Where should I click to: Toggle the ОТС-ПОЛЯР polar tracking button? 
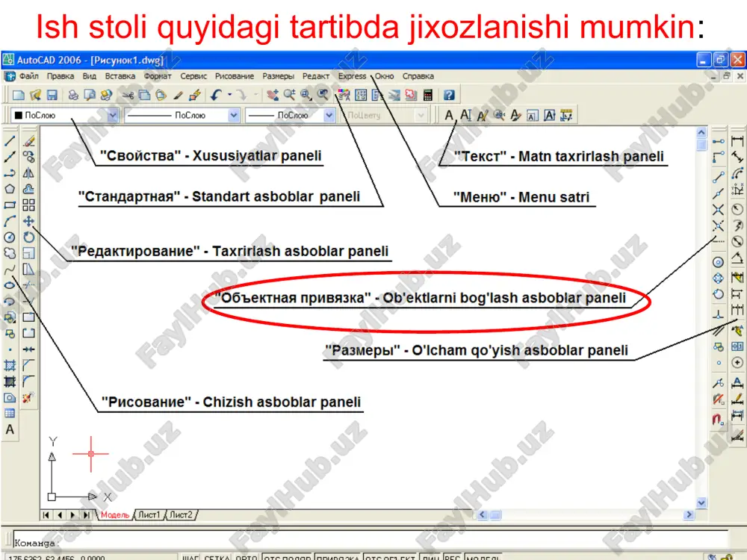(288, 557)
